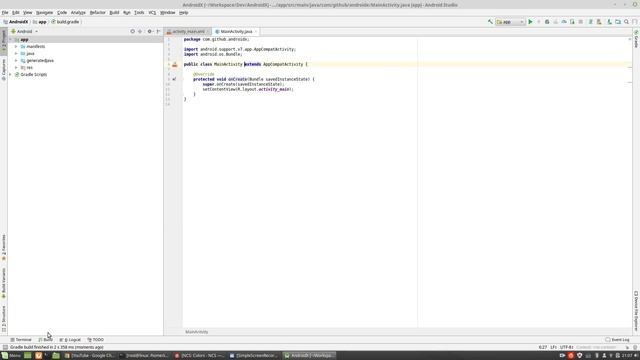The width and height of the screenshot is (640, 360).
Task: Open the Refactor menu
Action: (98, 13)
